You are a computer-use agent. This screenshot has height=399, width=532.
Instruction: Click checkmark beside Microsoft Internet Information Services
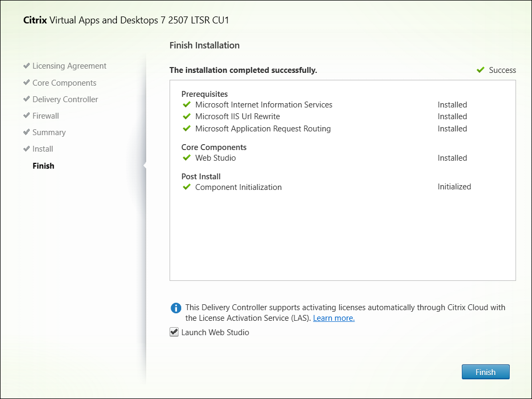click(x=187, y=105)
